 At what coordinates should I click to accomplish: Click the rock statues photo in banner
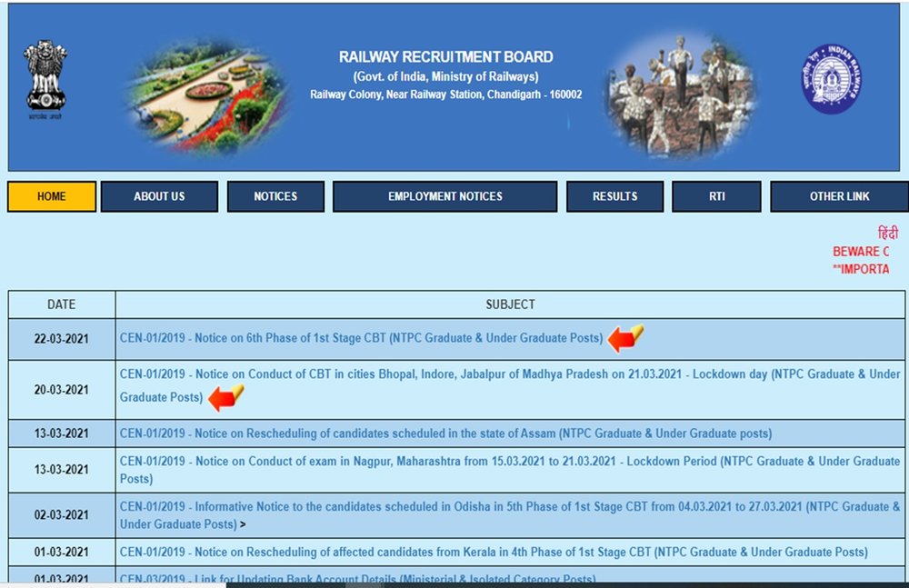coord(681,95)
